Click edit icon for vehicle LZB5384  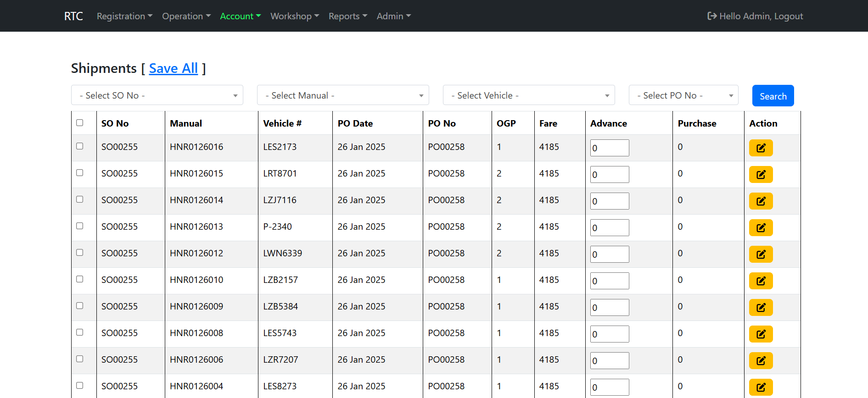(761, 308)
